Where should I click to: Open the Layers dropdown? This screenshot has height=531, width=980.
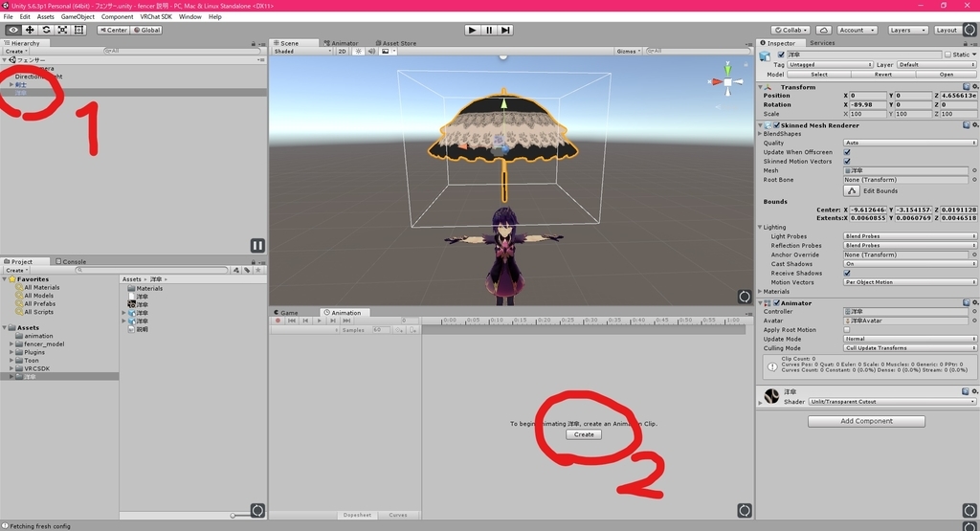click(x=907, y=30)
